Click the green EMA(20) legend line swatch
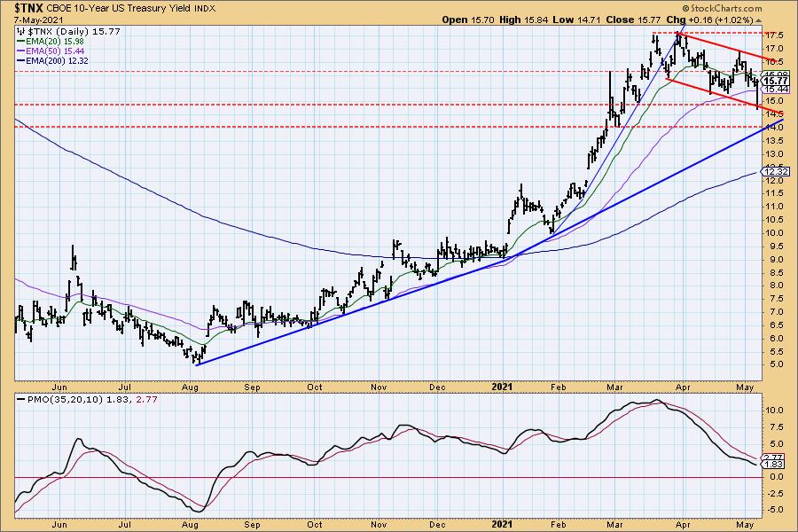798x532 pixels. pyautogui.click(x=21, y=42)
